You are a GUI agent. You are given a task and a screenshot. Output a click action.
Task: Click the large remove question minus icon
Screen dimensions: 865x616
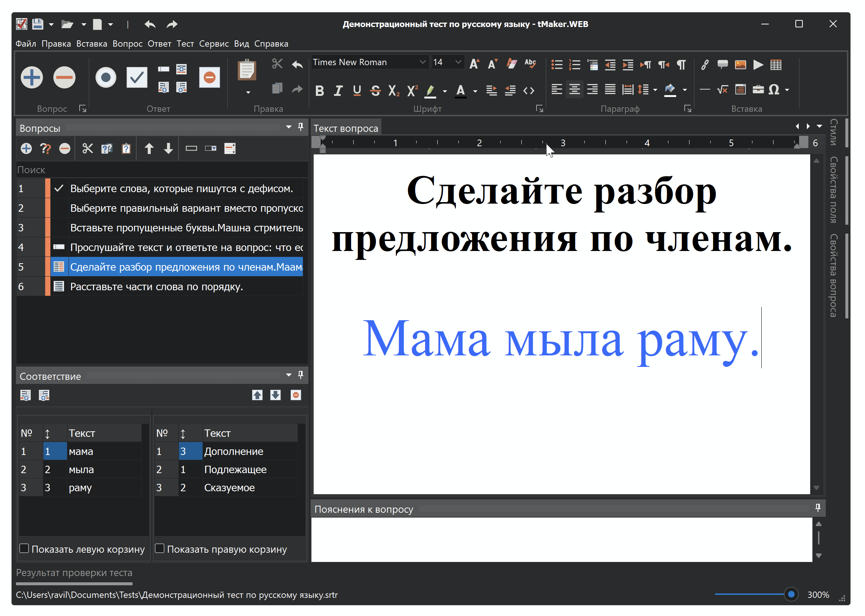click(x=64, y=77)
